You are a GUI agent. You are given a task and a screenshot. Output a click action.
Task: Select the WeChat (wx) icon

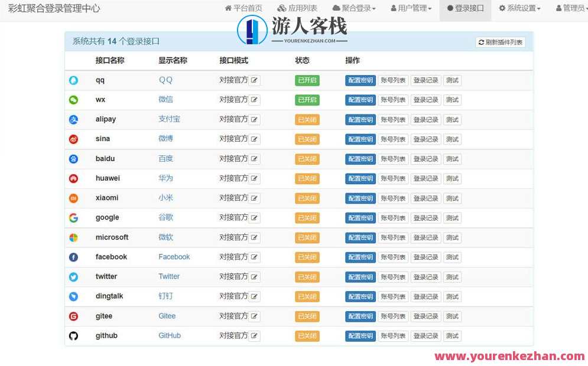coord(73,99)
